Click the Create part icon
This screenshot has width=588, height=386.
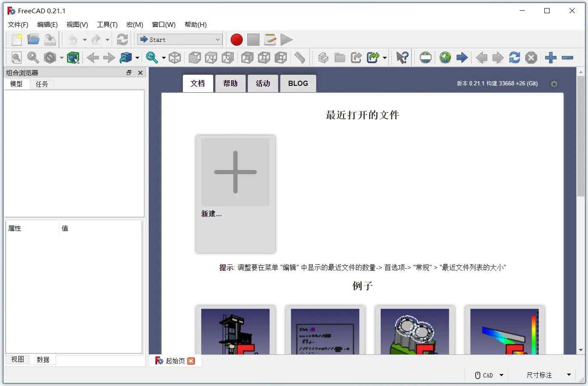point(323,58)
